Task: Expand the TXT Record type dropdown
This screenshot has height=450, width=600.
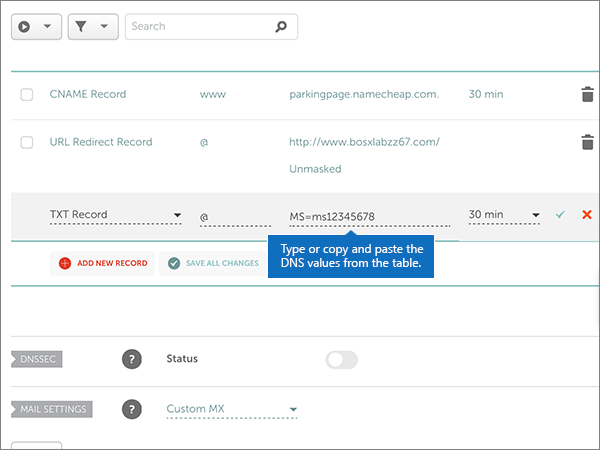Action: point(115,215)
